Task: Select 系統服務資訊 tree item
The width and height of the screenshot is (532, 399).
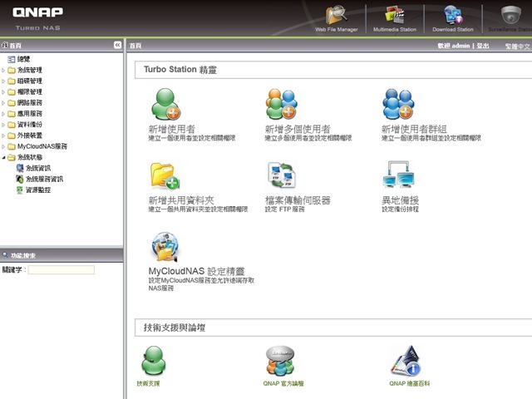Action: (44, 179)
